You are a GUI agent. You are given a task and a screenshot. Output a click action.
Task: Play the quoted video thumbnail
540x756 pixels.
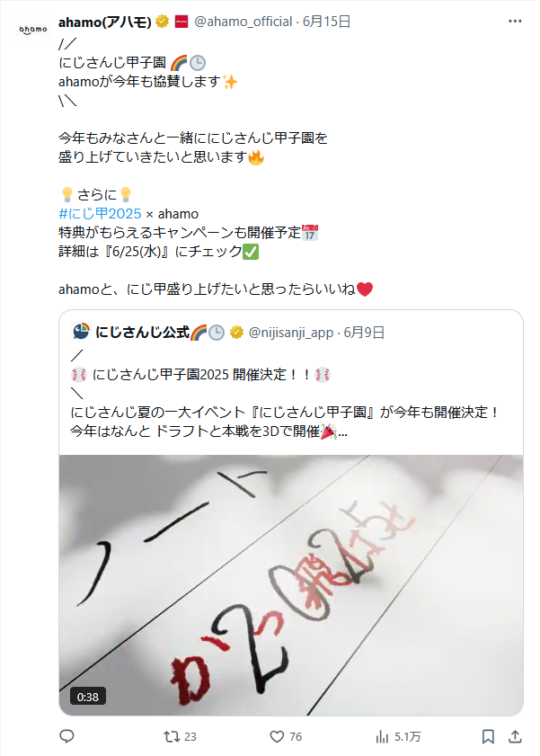click(x=291, y=585)
